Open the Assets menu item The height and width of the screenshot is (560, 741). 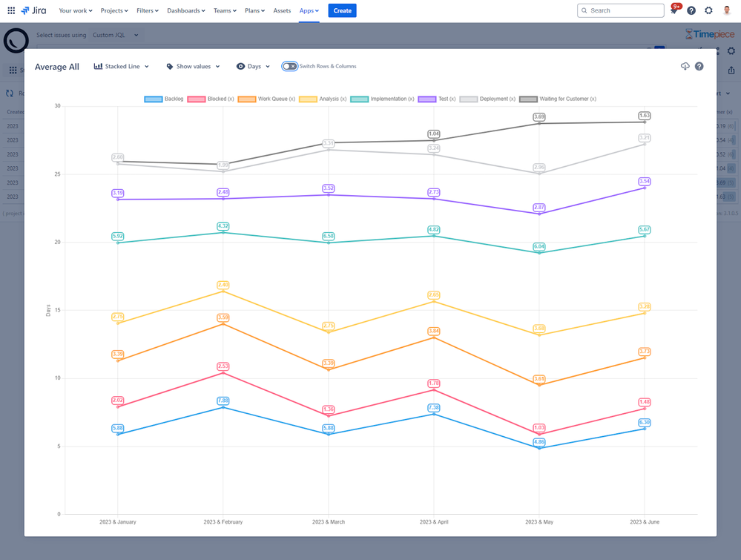pyautogui.click(x=282, y=10)
